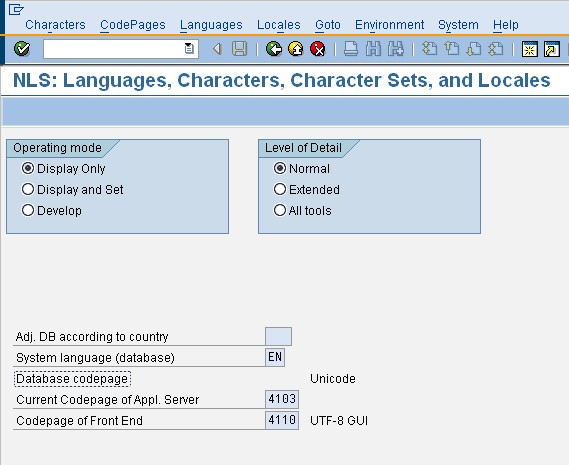Click the green Back arrow icon
This screenshot has height=465, width=569.
(274, 49)
